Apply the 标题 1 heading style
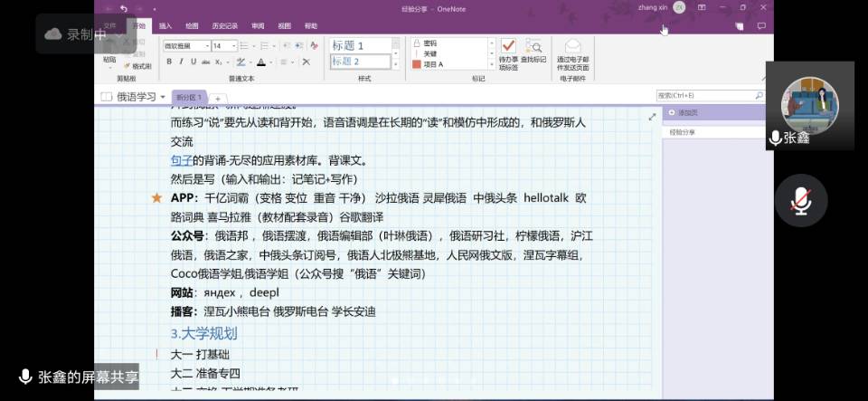 [x=359, y=45]
